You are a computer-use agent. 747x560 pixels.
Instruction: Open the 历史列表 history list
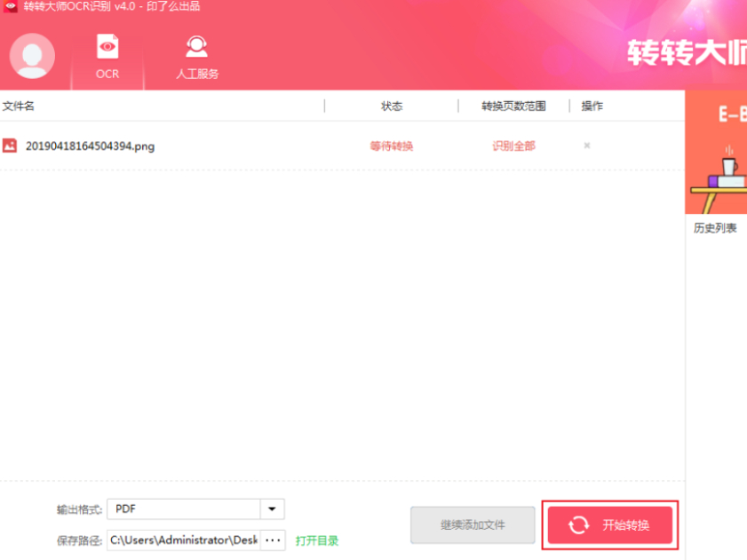(x=715, y=228)
